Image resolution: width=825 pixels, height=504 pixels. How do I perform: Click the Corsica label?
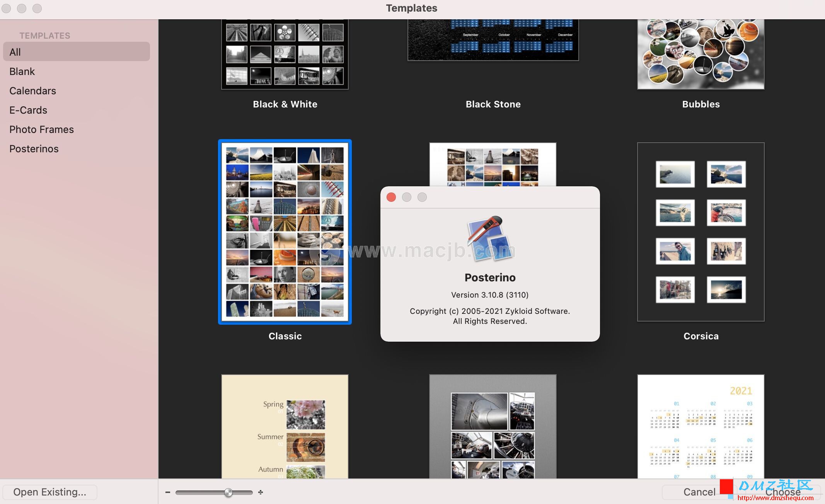tap(701, 336)
